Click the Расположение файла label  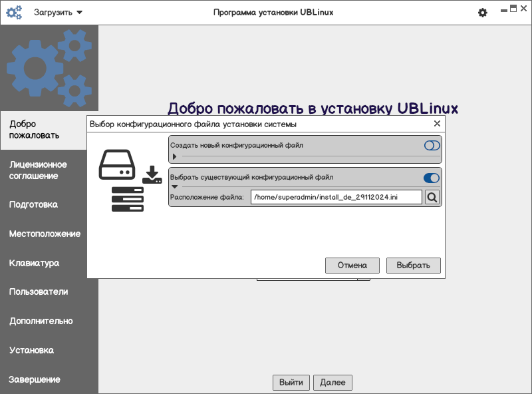(x=207, y=198)
